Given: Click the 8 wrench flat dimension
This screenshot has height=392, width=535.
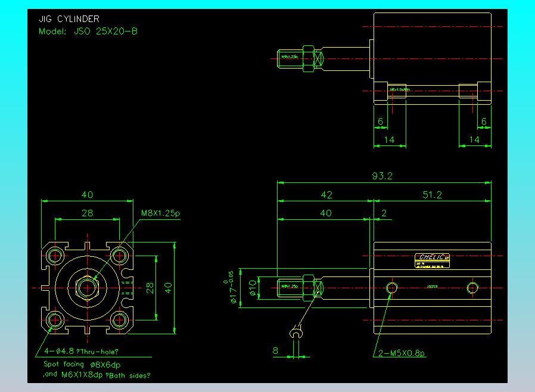Looking at the screenshot, I should pyautogui.click(x=276, y=351).
